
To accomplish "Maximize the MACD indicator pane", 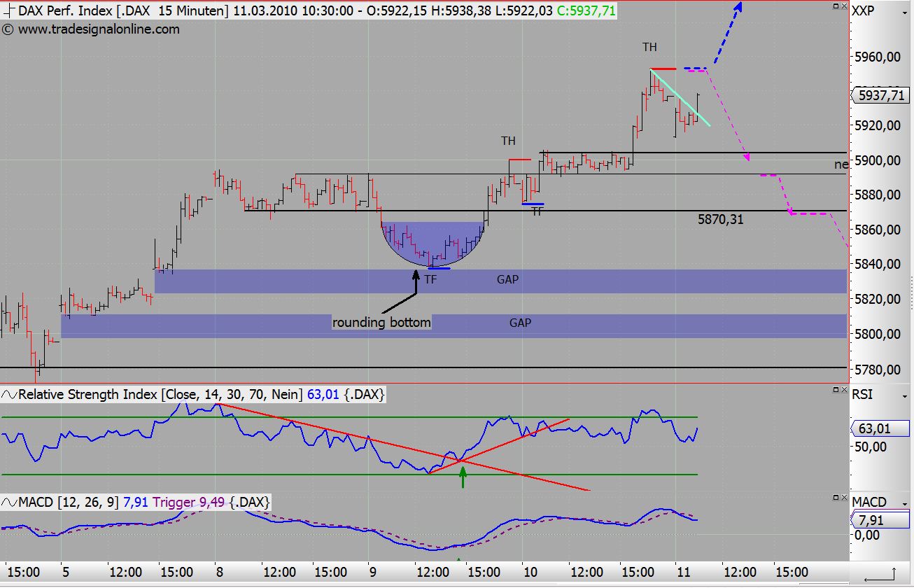I will (x=836, y=498).
